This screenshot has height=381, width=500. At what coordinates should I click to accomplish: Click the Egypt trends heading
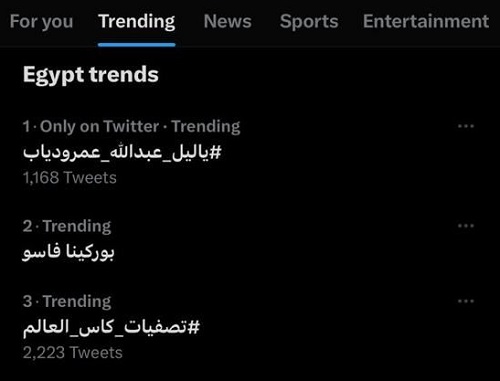(91, 75)
